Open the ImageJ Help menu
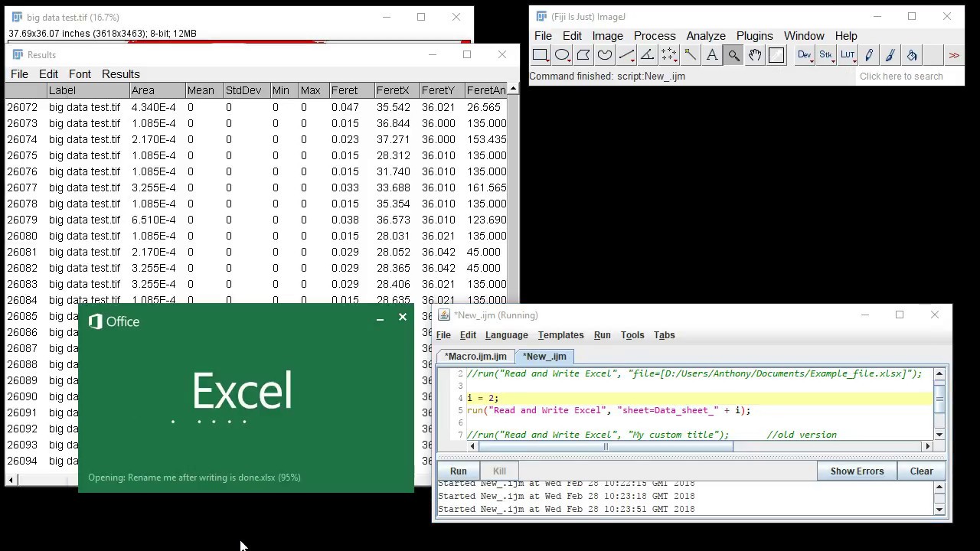980x551 pixels. [x=846, y=36]
